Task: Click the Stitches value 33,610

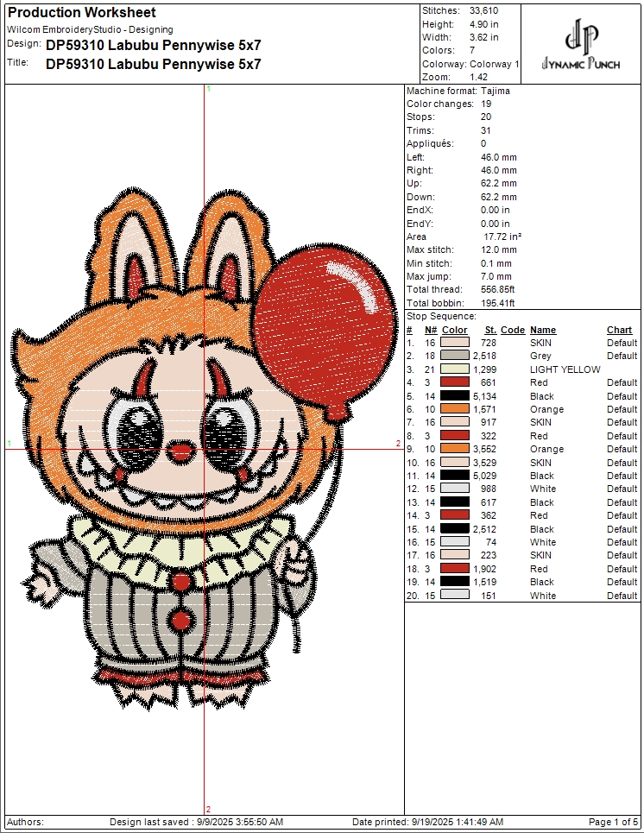Action: (483, 10)
